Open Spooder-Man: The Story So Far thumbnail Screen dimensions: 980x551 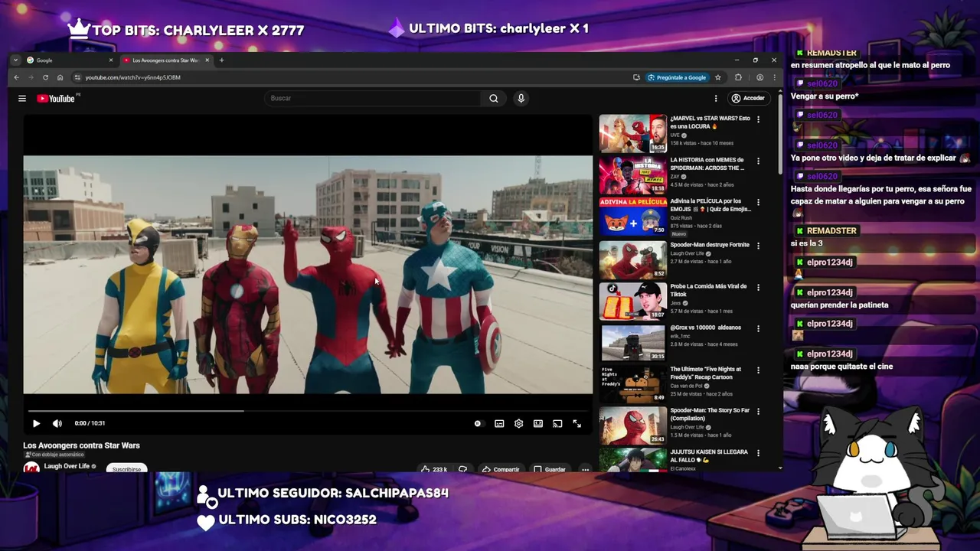(x=633, y=425)
